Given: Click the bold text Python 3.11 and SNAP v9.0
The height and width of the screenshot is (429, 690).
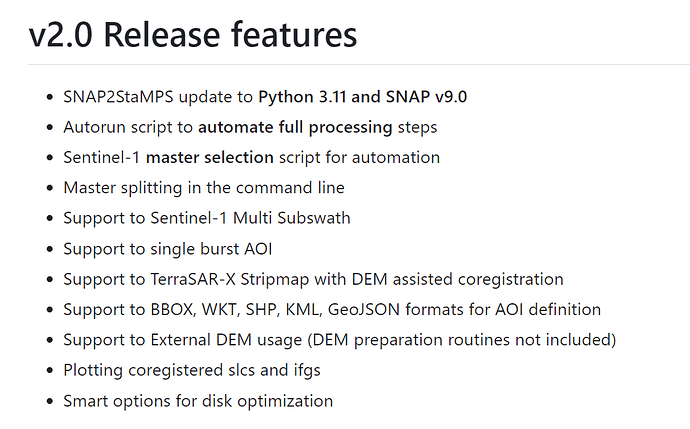Looking at the screenshot, I should click(x=363, y=97).
